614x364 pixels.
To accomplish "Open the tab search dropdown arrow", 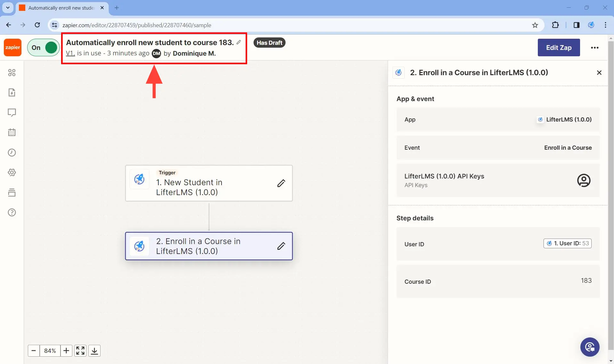I will (x=8, y=8).
